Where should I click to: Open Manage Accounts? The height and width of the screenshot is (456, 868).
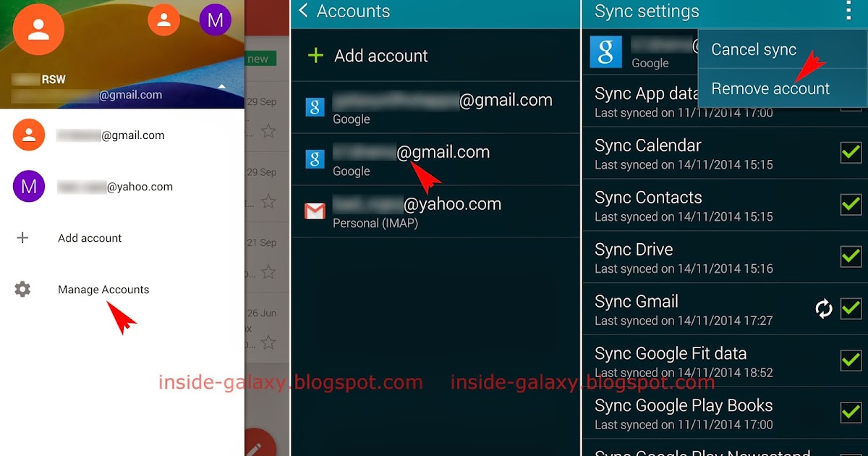[x=103, y=290]
